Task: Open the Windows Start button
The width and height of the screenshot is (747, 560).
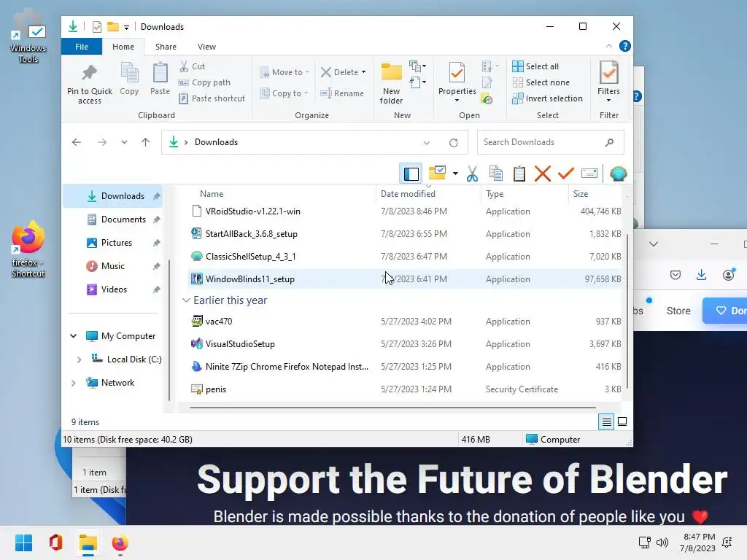Action: [x=23, y=542]
